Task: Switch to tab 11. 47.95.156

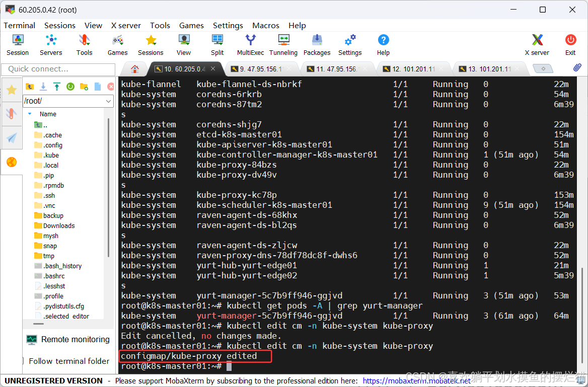Action: point(337,69)
